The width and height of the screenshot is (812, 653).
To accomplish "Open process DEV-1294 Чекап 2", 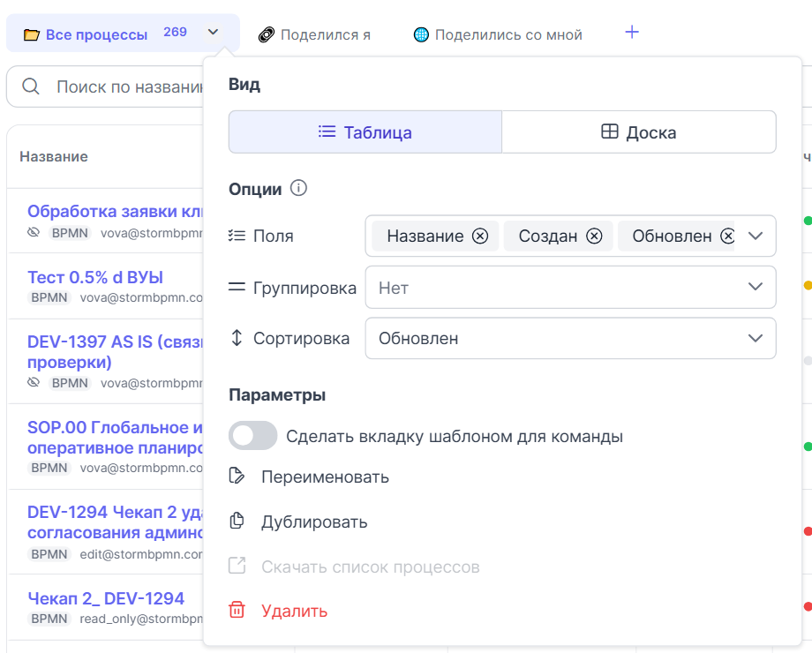I will point(116,522).
